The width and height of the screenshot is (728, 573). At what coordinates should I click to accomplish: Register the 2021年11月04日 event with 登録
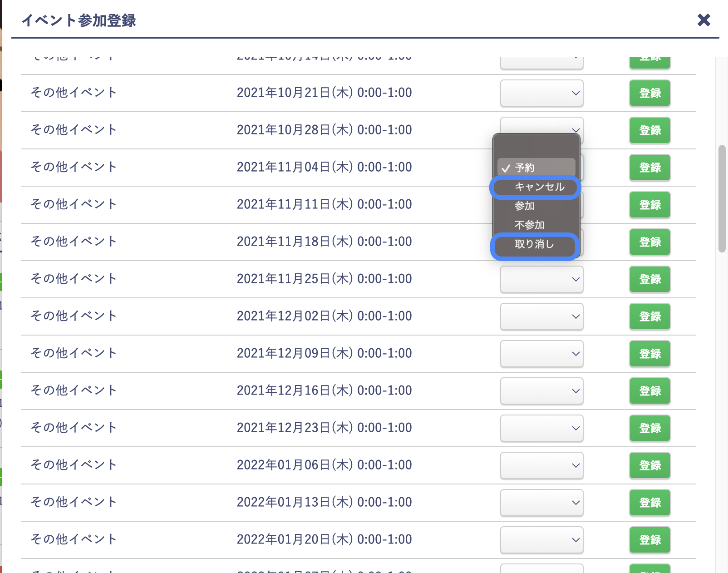coord(649,168)
